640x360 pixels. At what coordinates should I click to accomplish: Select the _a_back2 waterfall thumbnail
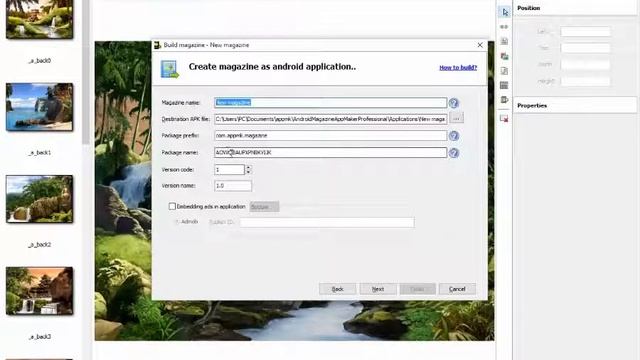pos(40,199)
